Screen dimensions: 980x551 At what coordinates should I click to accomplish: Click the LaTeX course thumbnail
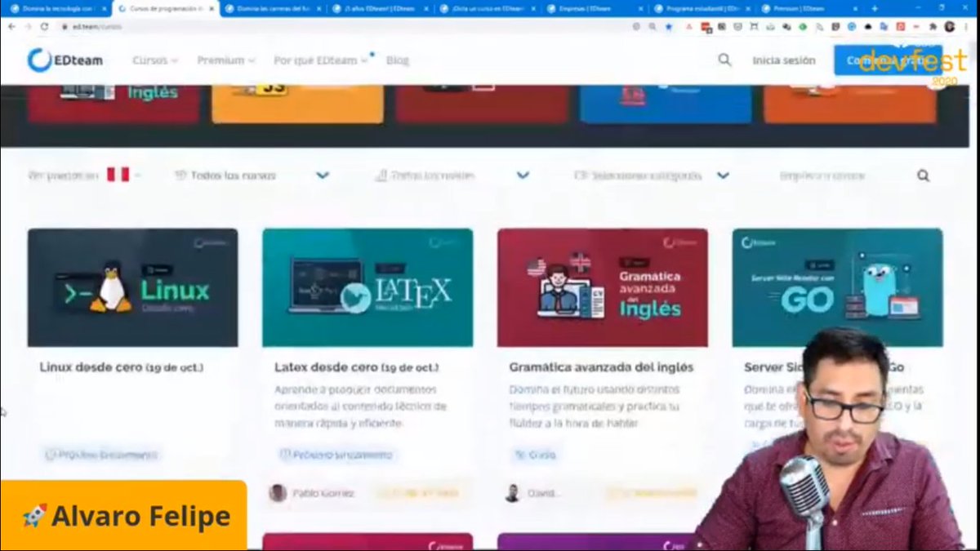coord(367,287)
